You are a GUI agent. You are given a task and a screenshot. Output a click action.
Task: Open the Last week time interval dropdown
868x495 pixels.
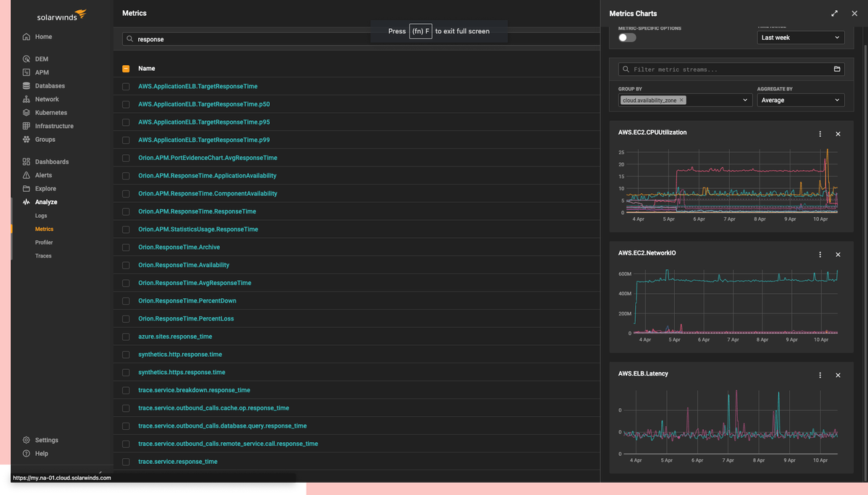[800, 37]
